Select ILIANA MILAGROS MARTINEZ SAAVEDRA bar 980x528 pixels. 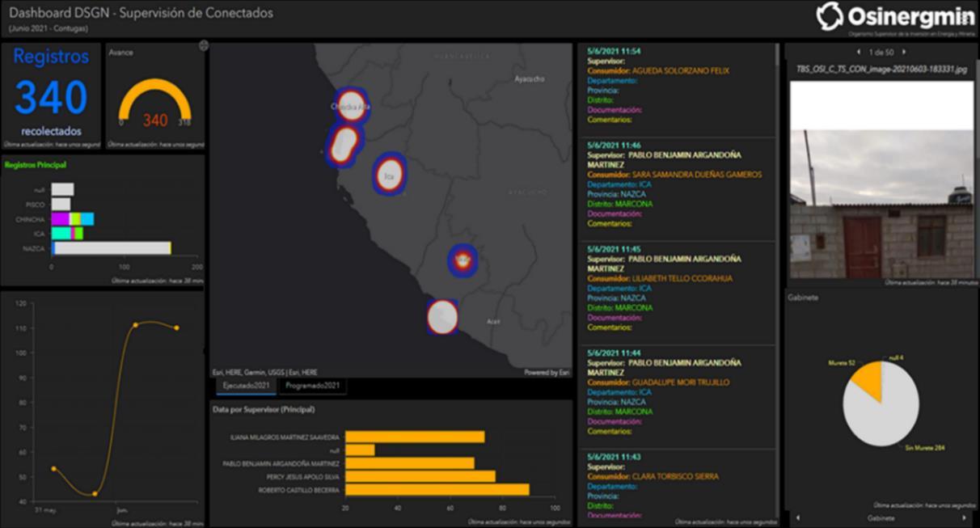point(415,437)
